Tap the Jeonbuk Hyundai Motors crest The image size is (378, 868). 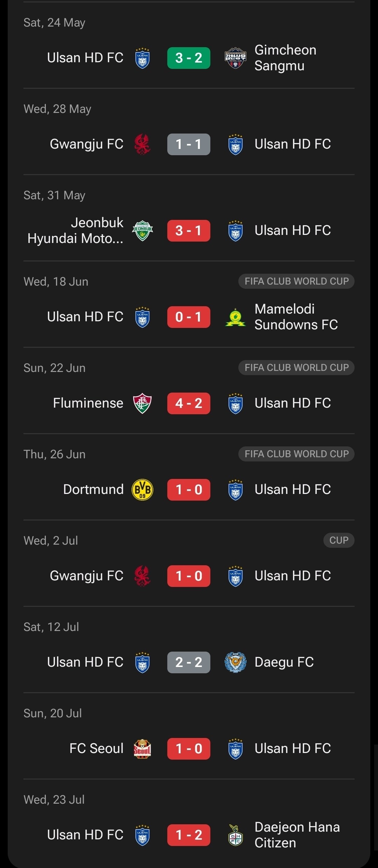142,231
